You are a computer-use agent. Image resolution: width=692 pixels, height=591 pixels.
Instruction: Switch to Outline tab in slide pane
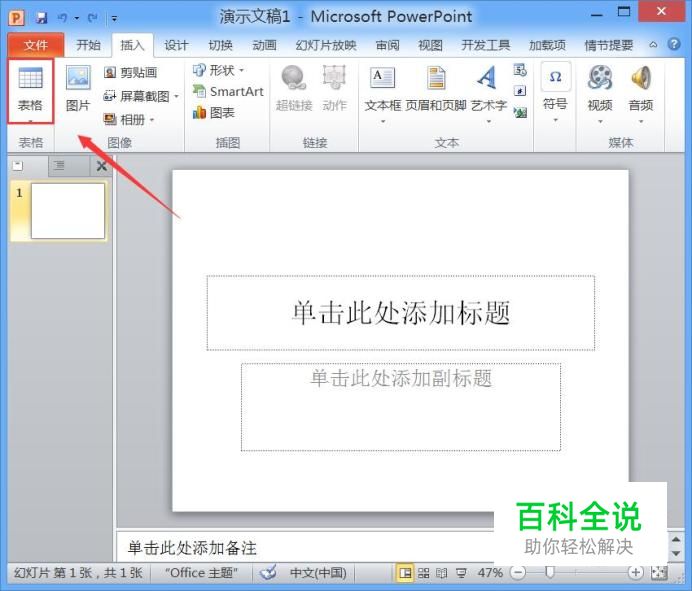(x=59, y=166)
